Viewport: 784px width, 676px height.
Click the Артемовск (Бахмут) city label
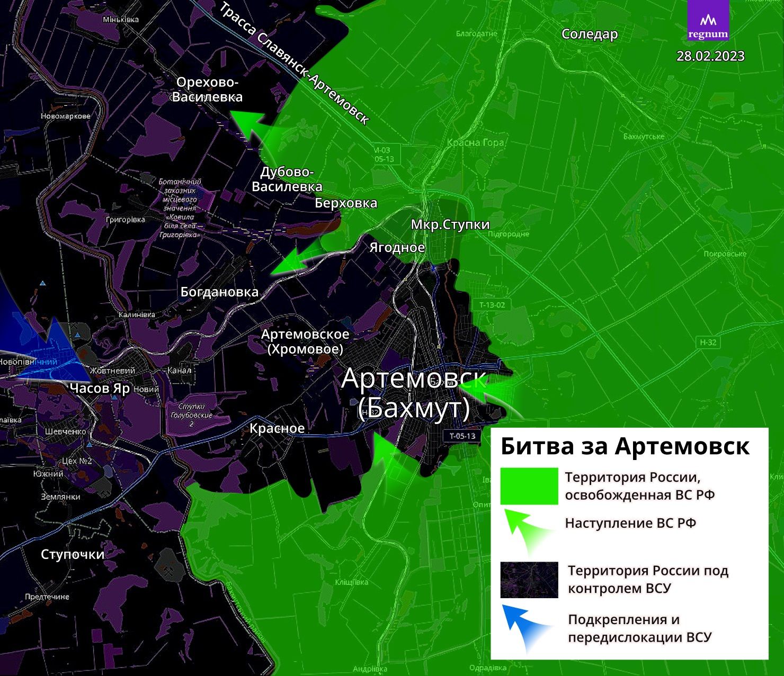(x=414, y=393)
